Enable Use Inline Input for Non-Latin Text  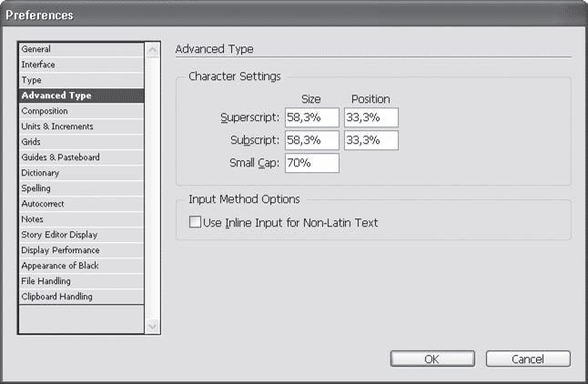point(195,222)
